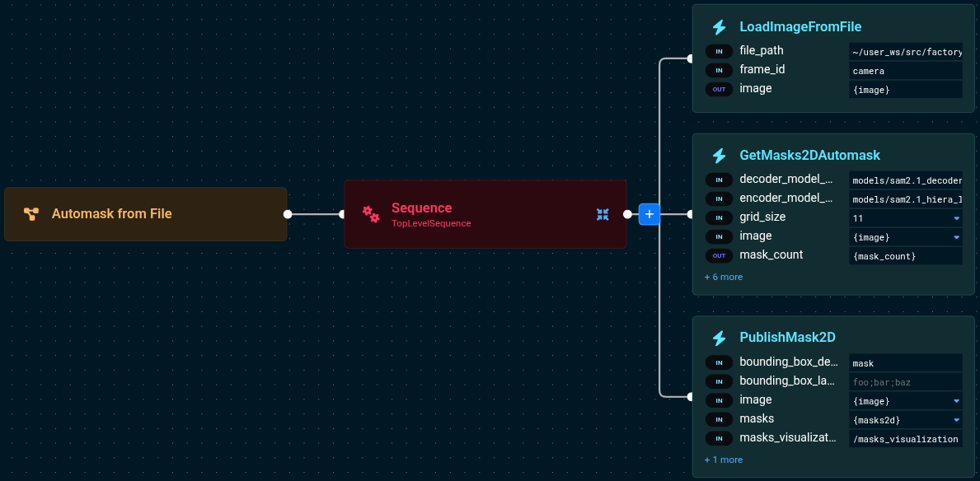Select the gears icon on the Sequence node
This screenshot has height=481, width=980.
point(371,213)
